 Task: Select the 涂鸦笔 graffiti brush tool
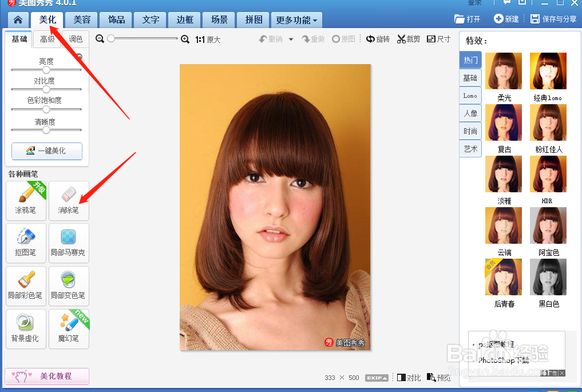(x=26, y=201)
